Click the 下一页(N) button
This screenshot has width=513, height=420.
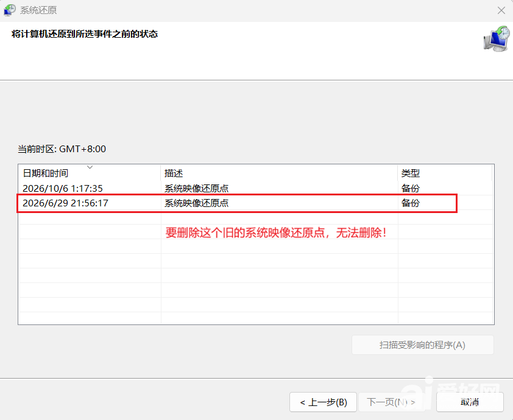tap(391, 402)
